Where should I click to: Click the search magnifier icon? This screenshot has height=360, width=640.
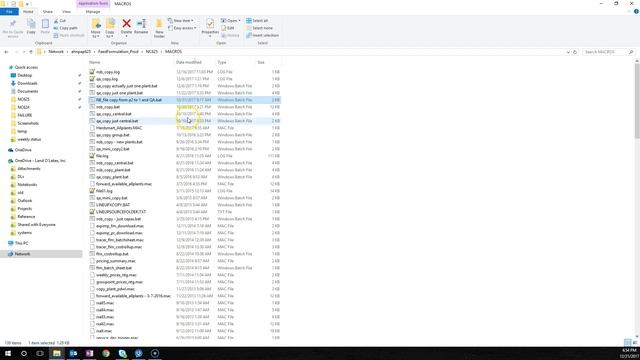631,52
